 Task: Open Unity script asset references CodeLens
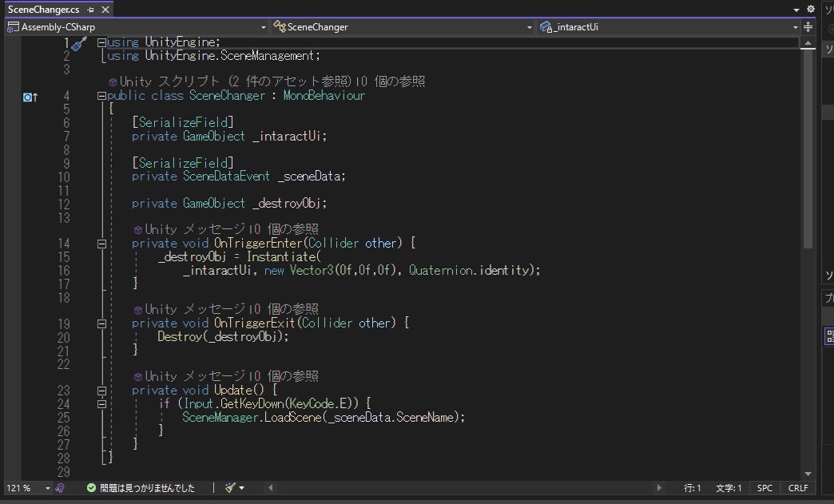click(x=230, y=81)
